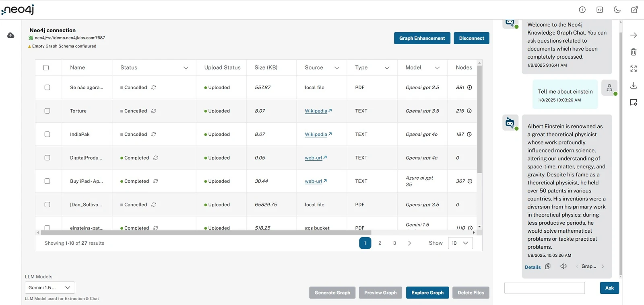Collapse chat panel with right arrow icon
Image resolution: width=644 pixels, height=305 pixels.
pyautogui.click(x=634, y=35)
